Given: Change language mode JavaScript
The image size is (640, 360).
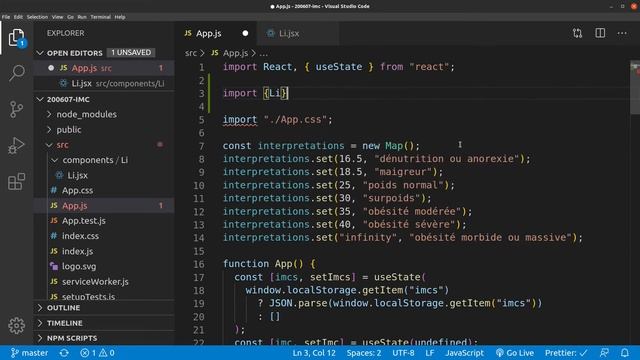Looking at the screenshot, I should coord(464,353).
